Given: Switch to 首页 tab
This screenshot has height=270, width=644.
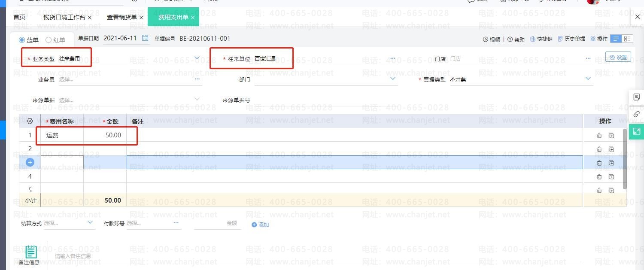Looking at the screenshot, I should 19,17.
